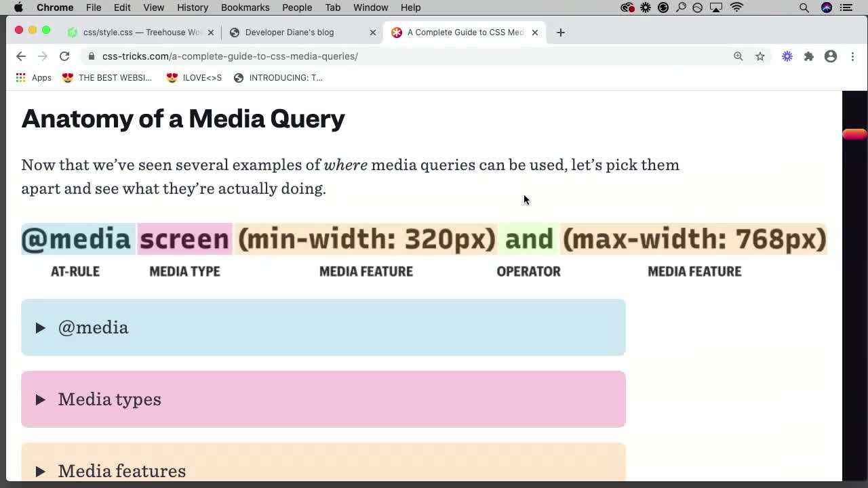868x488 pixels.
Task: Open the Bookmarks menu in the menu bar
Action: coord(245,7)
